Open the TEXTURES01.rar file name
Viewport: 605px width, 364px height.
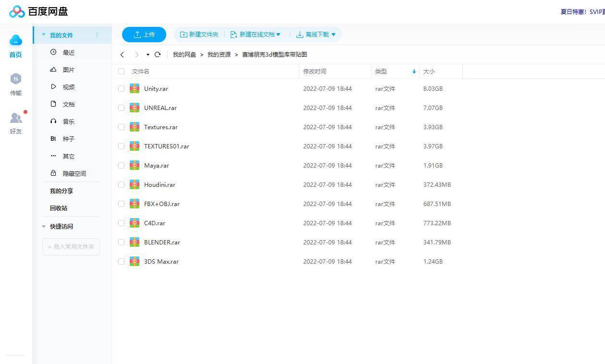coord(167,146)
